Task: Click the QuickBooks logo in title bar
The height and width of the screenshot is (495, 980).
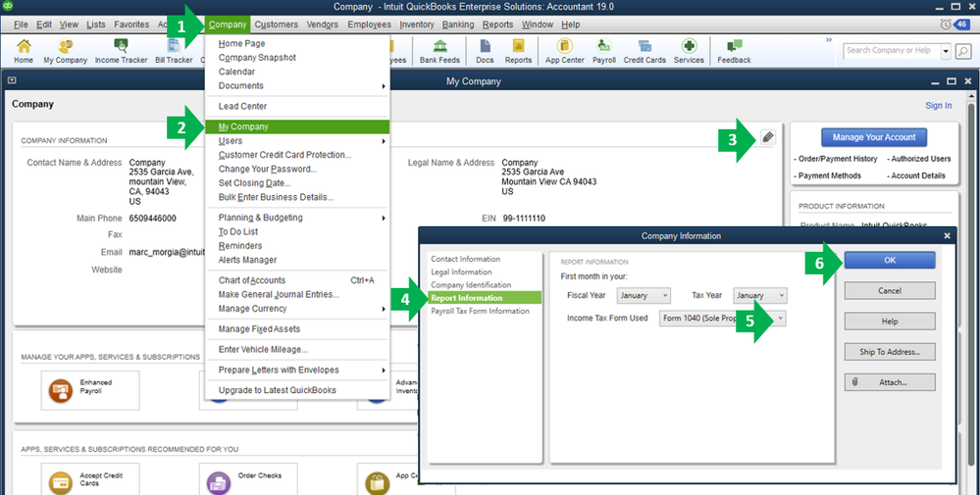Action: coord(8,6)
